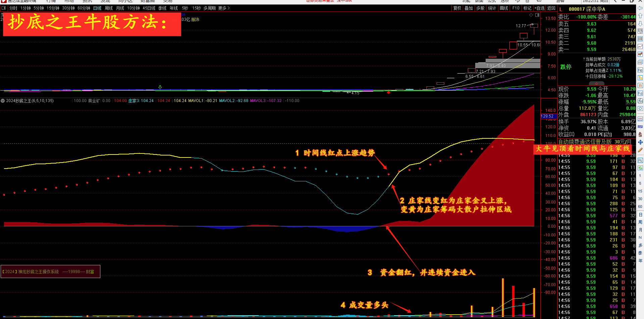This screenshot has width=644, height=319.
Task: Select 多 option in right sidebar
Action: (640, 245)
